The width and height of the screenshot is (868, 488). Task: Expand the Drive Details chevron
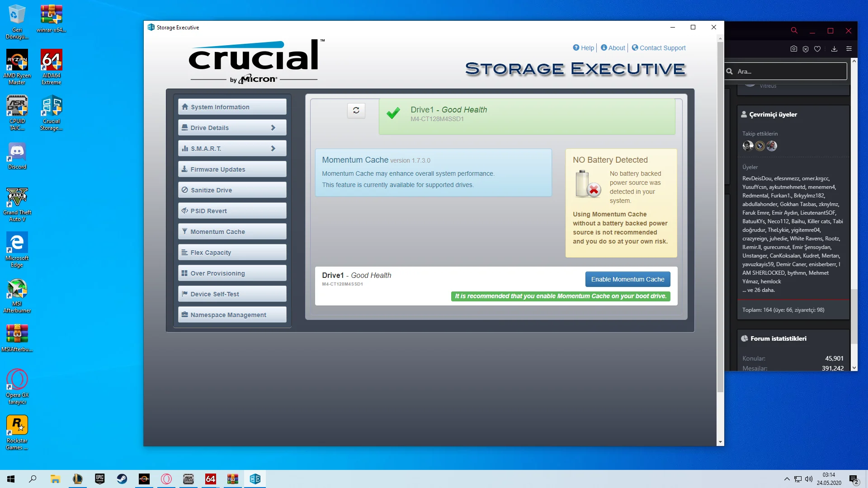(x=273, y=128)
